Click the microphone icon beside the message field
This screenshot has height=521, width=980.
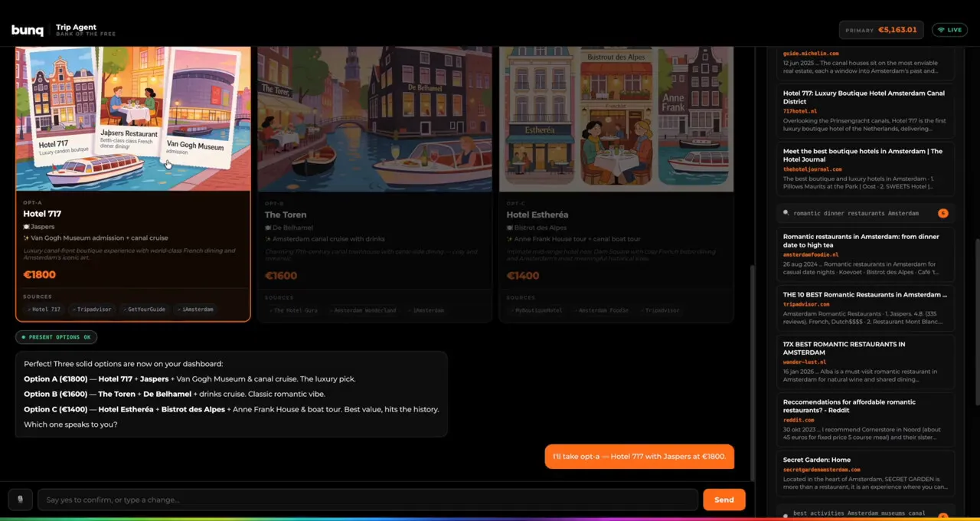[x=21, y=500]
